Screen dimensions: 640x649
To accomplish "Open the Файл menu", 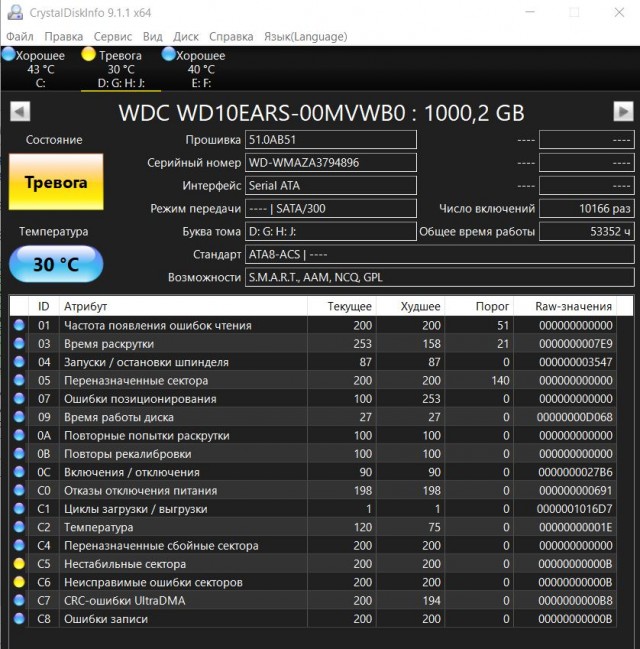I will (20, 36).
